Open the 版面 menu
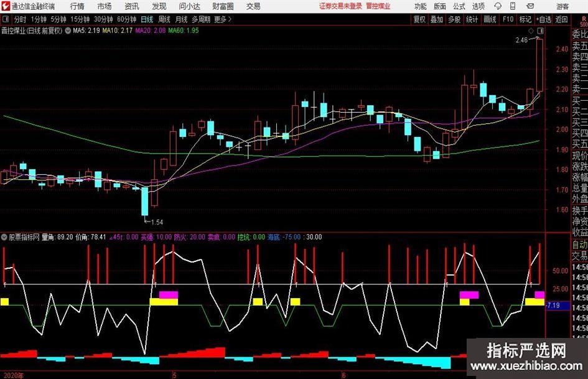This screenshot has width=588, height=379. pos(439,6)
